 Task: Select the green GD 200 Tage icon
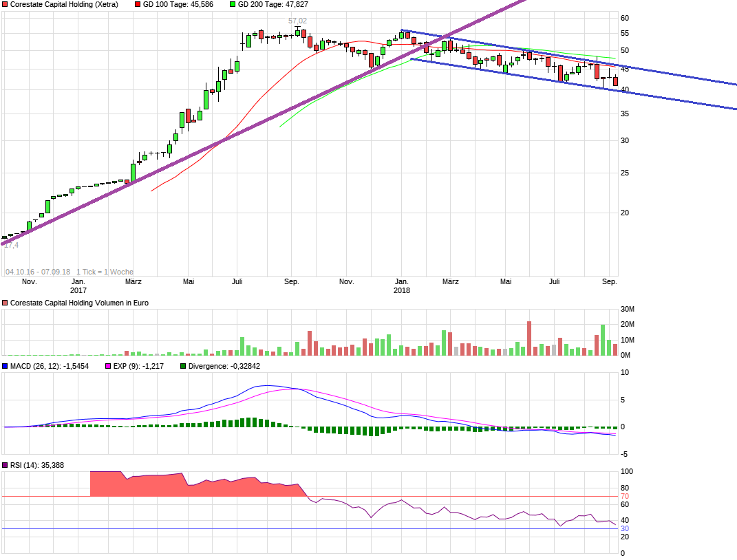click(x=233, y=5)
